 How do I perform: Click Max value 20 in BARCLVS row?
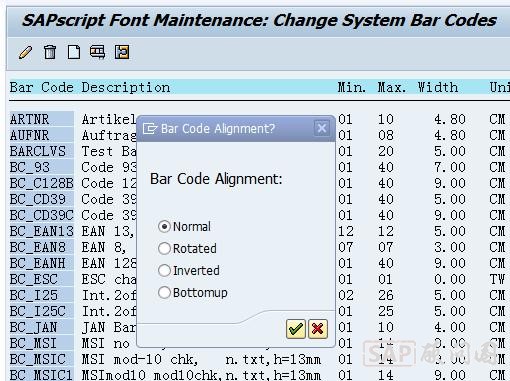click(386, 151)
